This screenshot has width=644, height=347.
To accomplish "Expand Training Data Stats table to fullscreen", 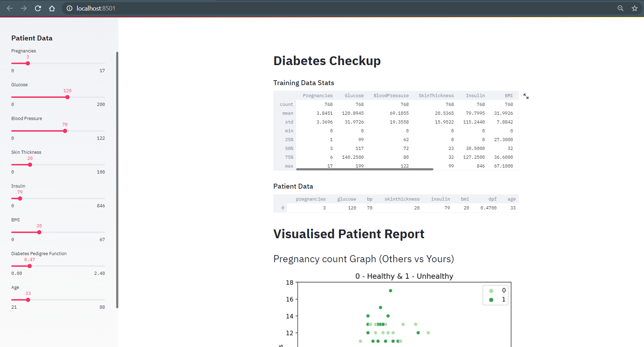I will click(526, 96).
